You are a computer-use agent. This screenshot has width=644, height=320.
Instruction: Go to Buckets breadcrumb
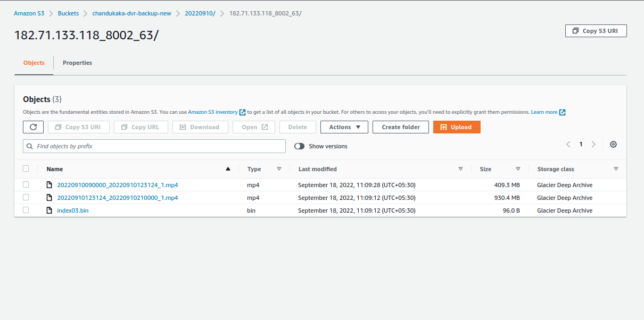coord(69,13)
